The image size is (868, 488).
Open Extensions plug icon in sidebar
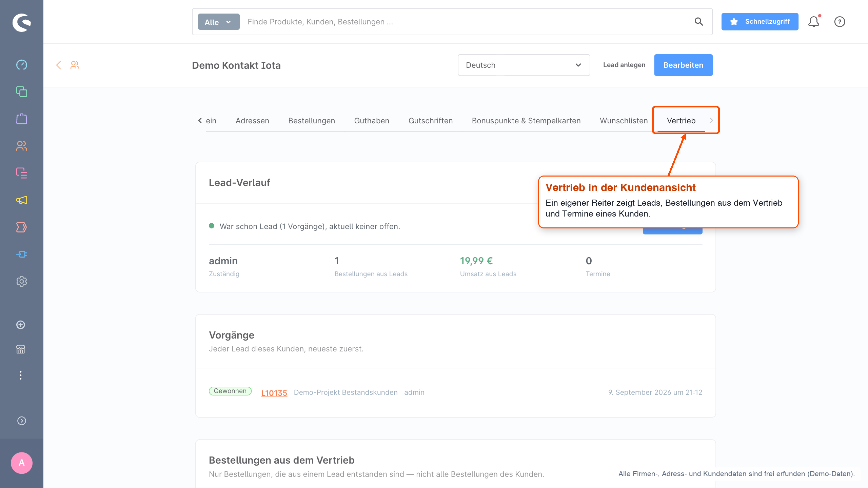tap(22, 255)
